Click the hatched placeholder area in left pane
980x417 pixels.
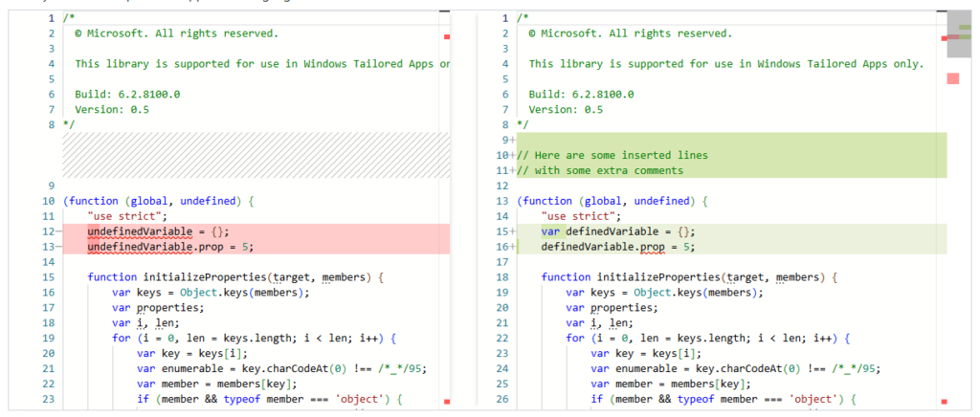[x=254, y=154]
